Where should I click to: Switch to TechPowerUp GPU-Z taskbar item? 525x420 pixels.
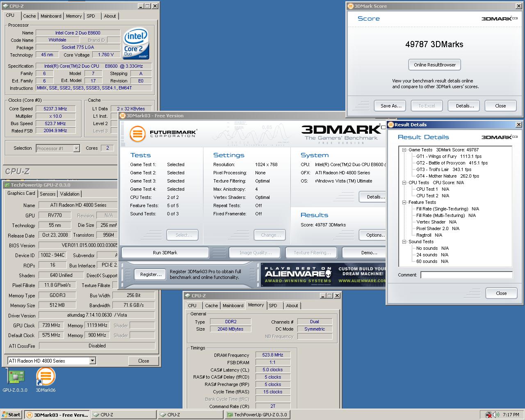coord(257,415)
